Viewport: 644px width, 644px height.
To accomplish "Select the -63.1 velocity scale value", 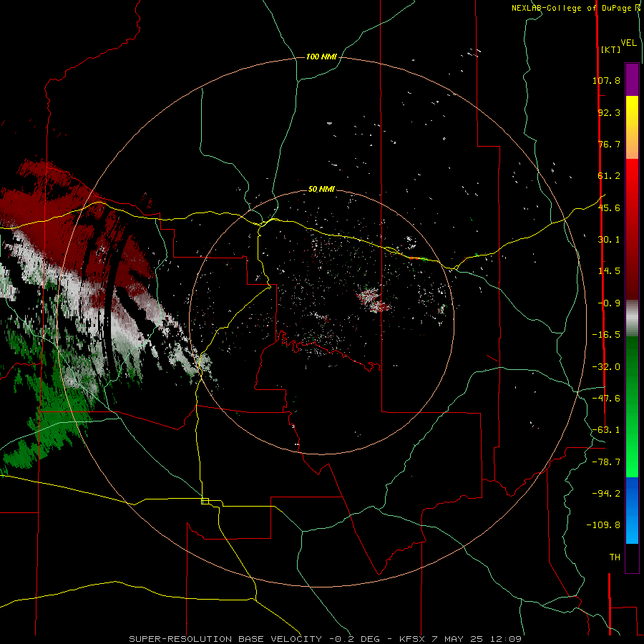I will pyautogui.click(x=606, y=430).
